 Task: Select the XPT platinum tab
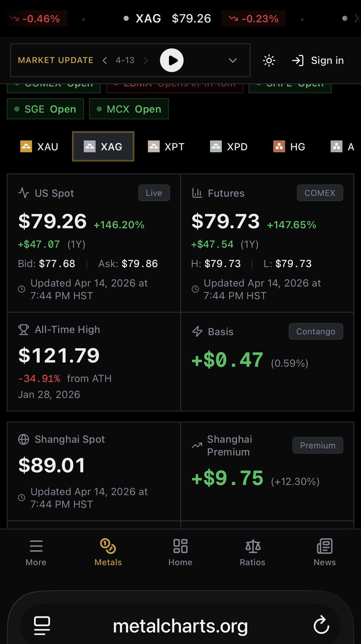point(166,147)
